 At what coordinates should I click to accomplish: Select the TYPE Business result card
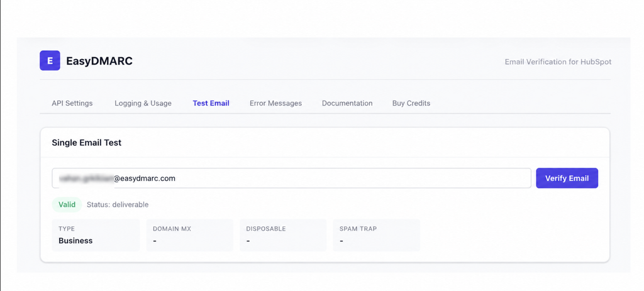pyautogui.click(x=96, y=235)
